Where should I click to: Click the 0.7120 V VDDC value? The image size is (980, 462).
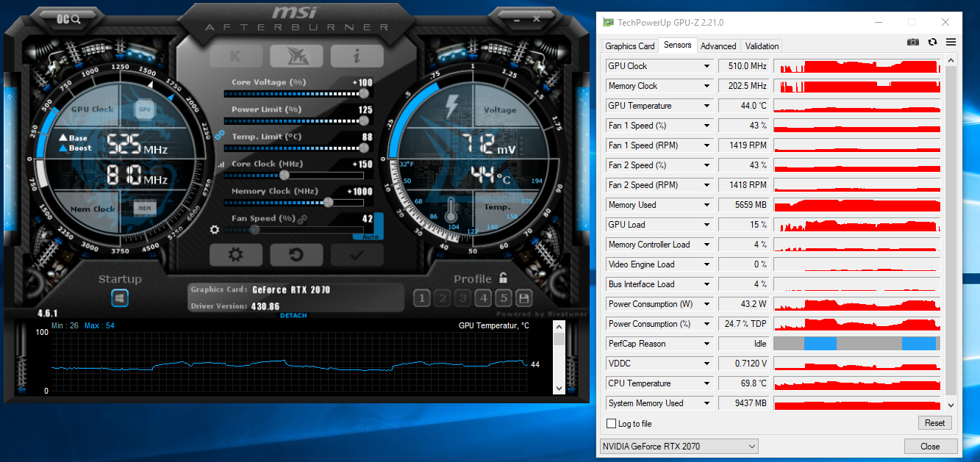click(744, 364)
